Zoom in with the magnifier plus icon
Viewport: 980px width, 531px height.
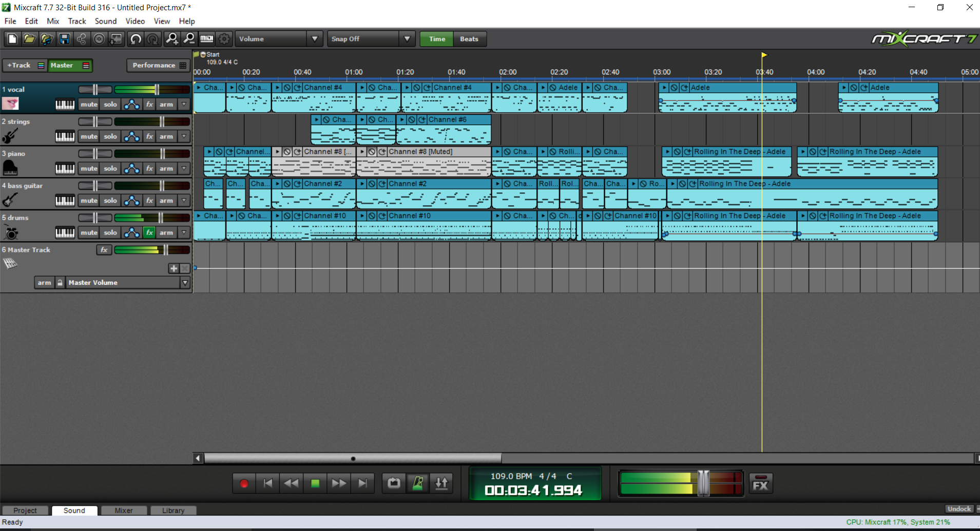click(x=171, y=39)
